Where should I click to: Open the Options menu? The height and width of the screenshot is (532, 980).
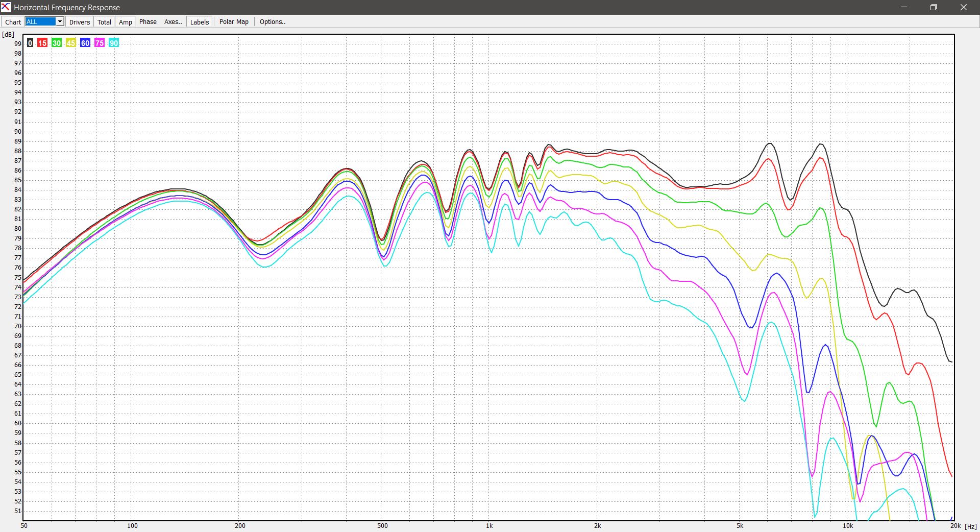[x=272, y=22]
